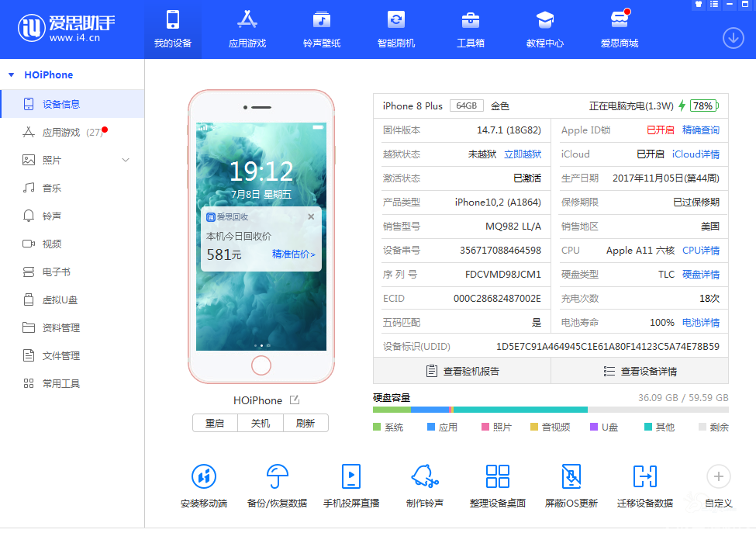Viewport: 756px width, 533px height.
Task: Click the 应用 blue legend swatch
Action: click(x=431, y=427)
